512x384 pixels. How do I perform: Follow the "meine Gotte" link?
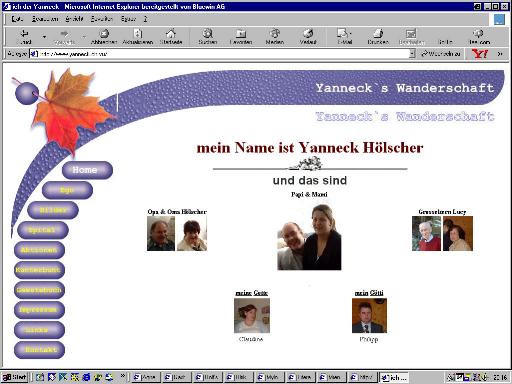[x=252, y=293]
